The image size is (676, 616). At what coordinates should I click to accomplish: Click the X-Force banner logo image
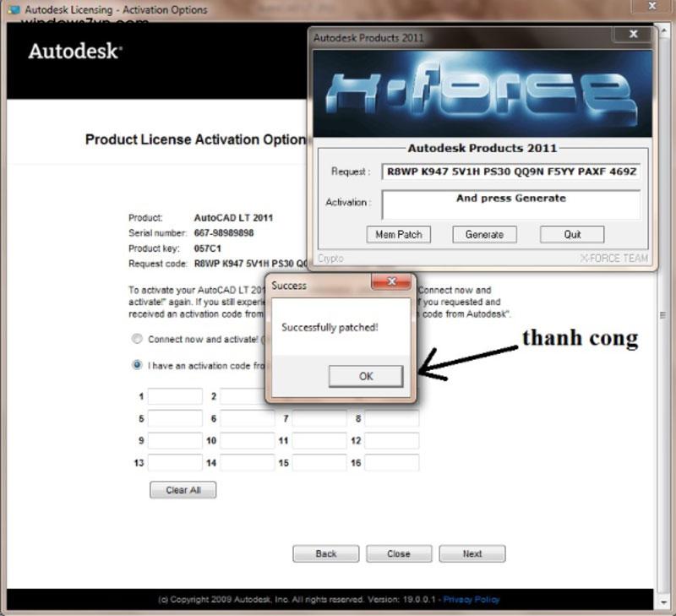point(482,95)
